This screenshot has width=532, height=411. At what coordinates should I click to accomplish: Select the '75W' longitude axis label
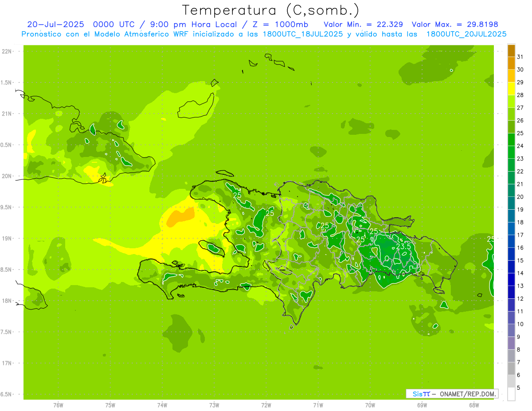(x=110, y=405)
